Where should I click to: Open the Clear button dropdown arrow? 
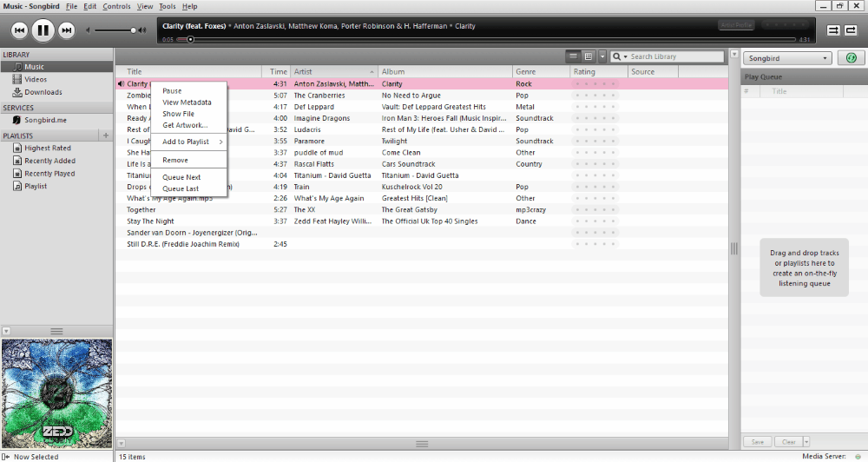pyautogui.click(x=806, y=441)
